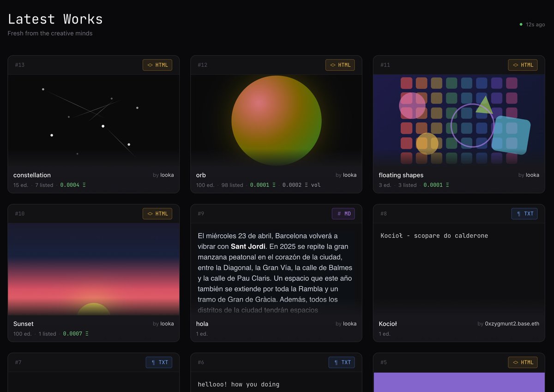Open the Sunset artwork preview
554x392 pixels.
point(94,269)
